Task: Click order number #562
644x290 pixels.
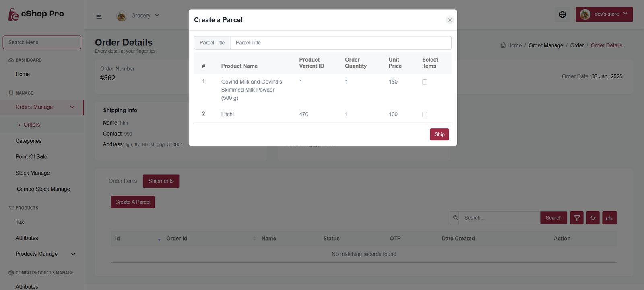Action: (x=107, y=78)
